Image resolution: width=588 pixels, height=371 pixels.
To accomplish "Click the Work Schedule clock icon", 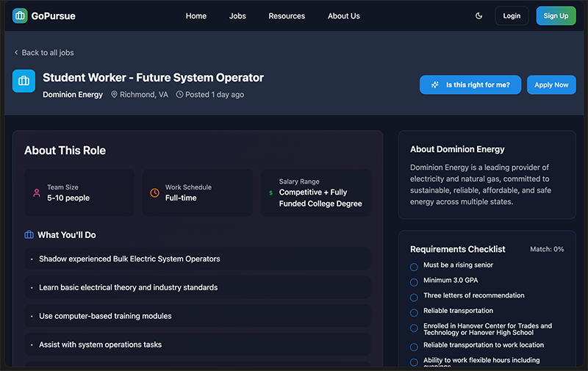I will 154,193.
